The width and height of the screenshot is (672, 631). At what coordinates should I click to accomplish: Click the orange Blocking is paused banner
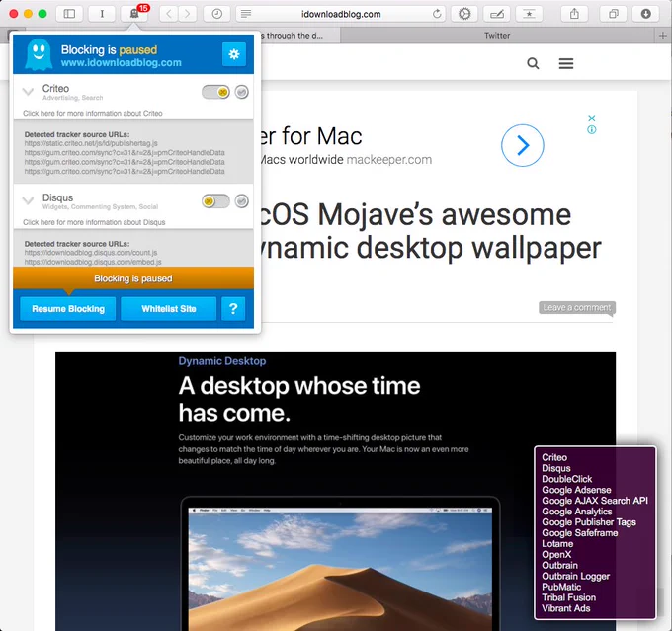pyautogui.click(x=133, y=278)
